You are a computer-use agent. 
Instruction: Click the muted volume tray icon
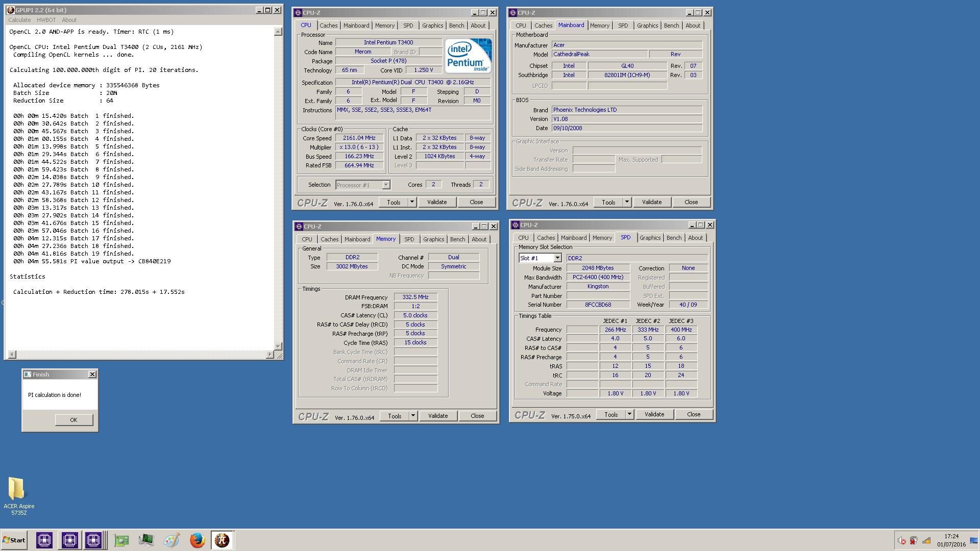[902, 541]
